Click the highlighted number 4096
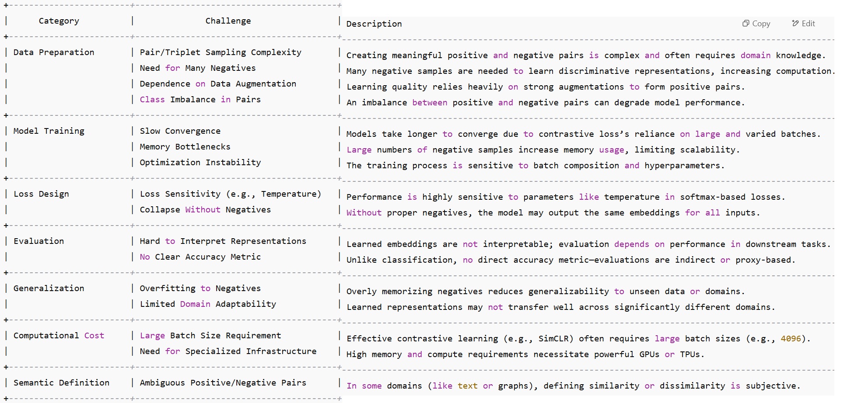The width and height of the screenshot is (868, 403). [x=791, y=339]
